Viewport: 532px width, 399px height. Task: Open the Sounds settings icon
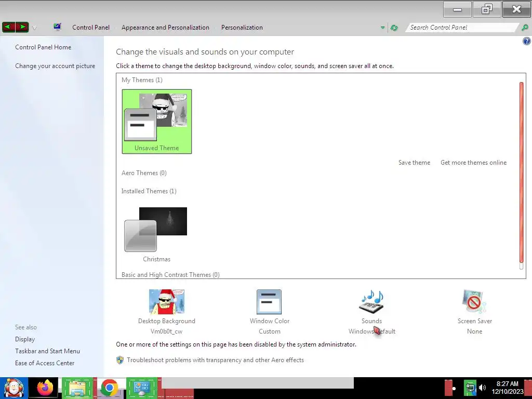pyautogui.click(x=371, y=302)
